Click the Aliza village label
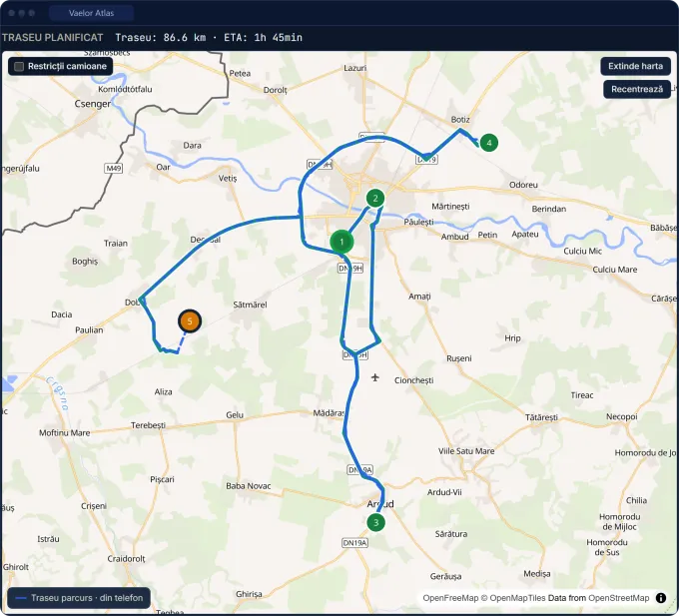The image size is (679, 616). click(x=163, y=391)
